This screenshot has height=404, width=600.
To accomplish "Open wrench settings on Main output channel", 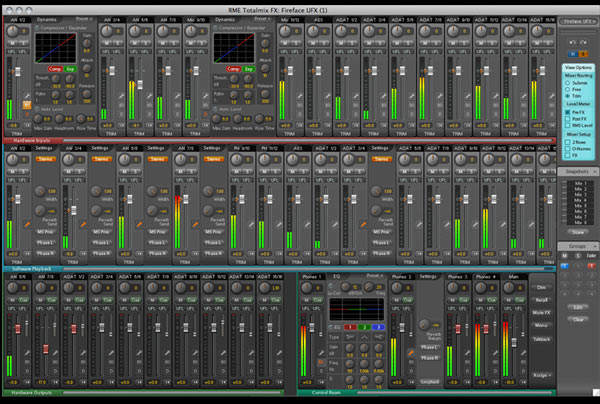I will coord(523,353).
